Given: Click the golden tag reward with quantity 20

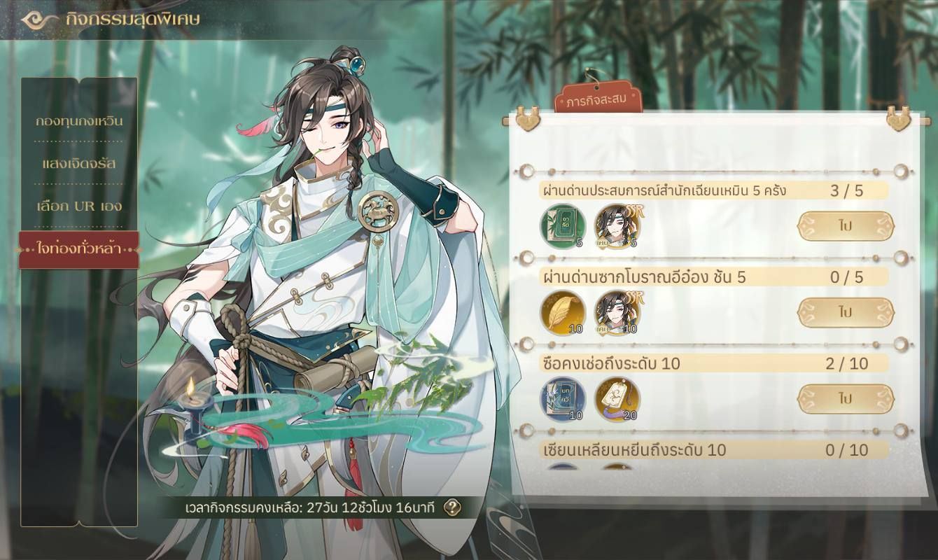Looking at the screenshot, I should click(x=617, y=399).
